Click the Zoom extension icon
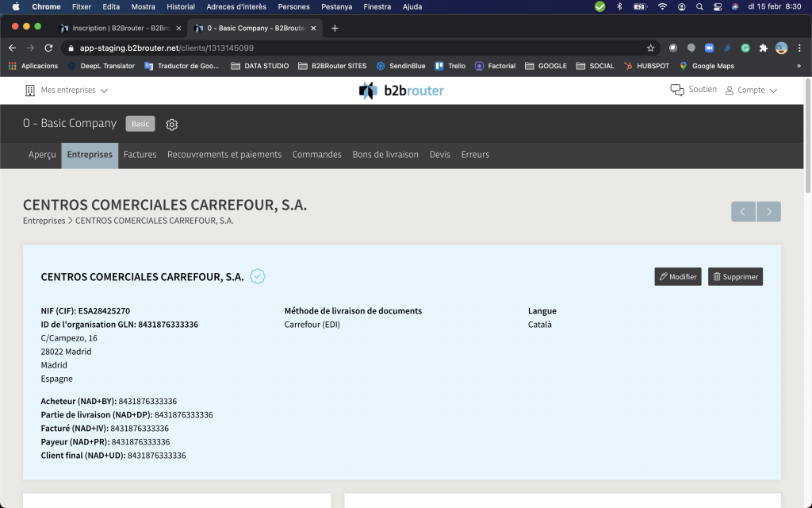 709,48
